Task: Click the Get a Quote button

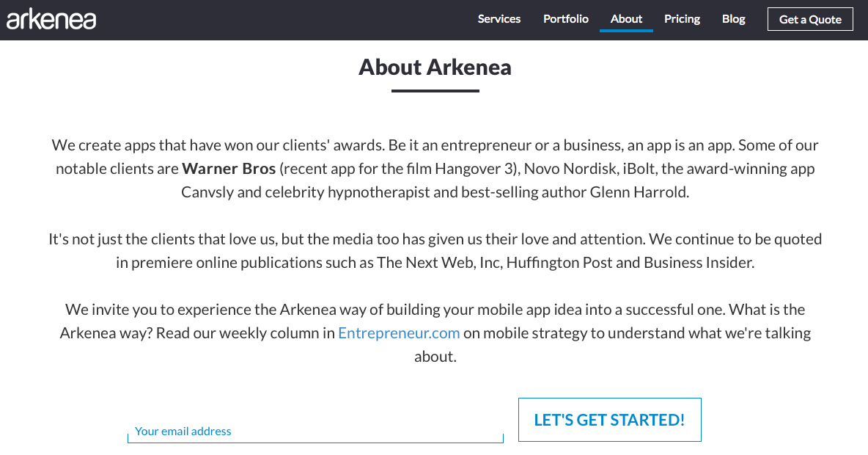Action: (x=810, y=19)
